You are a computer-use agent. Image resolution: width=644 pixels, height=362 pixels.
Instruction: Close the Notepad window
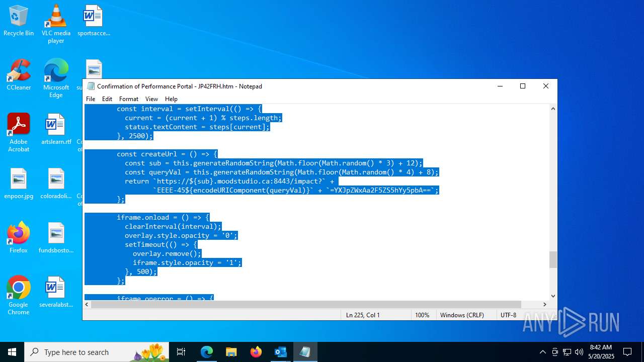tap(546, 86)
